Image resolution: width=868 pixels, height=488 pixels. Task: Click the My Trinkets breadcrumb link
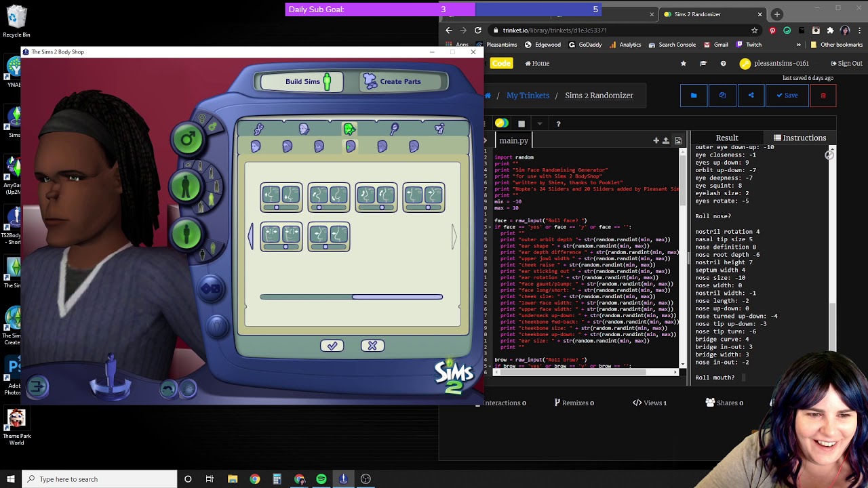point(528,96)
